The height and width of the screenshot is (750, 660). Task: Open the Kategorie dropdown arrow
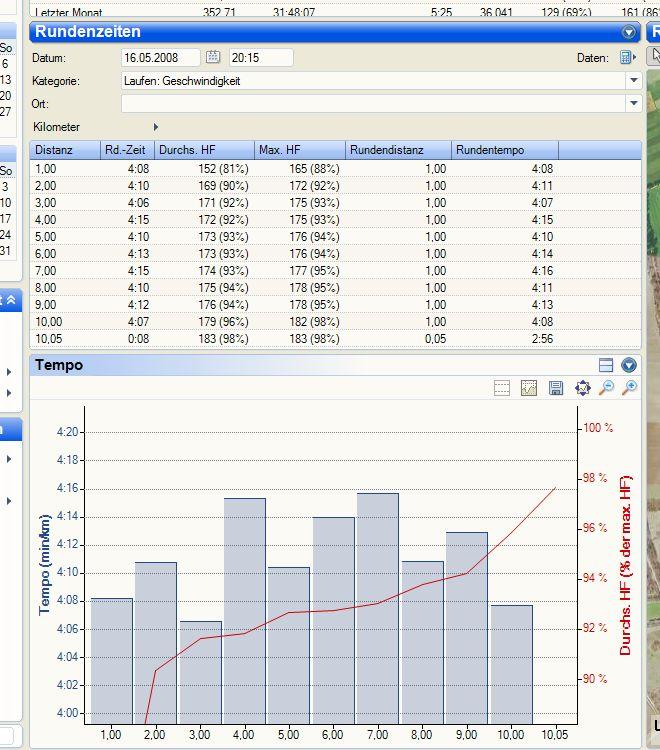tap(634, 80)
